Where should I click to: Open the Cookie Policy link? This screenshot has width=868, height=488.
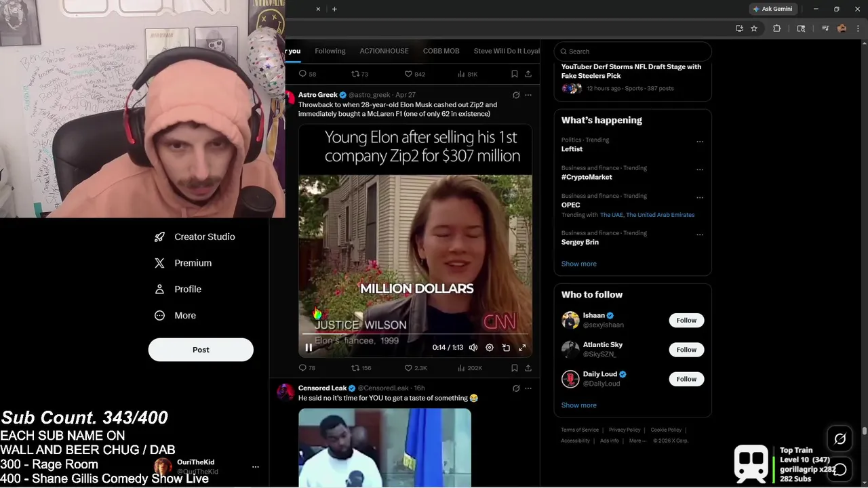click(x=666, y=430)
